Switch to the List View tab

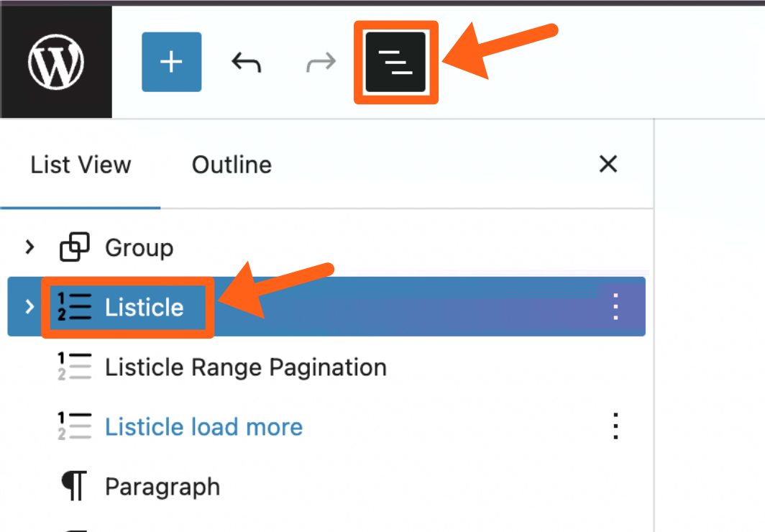coord(81,165)
